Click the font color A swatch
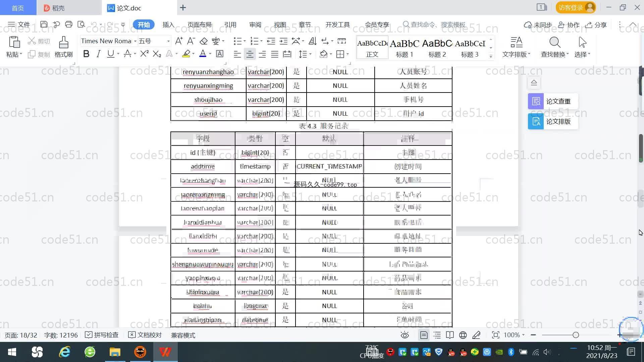The height and width of the screenshot is (362, 644). point(203,54)
